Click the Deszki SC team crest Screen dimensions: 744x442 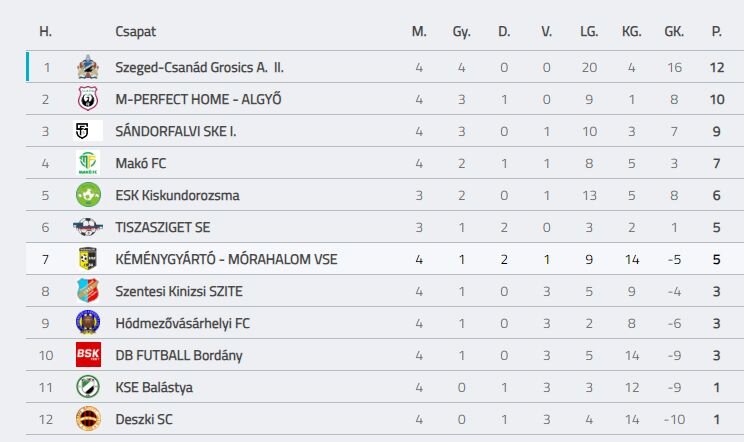88,419
